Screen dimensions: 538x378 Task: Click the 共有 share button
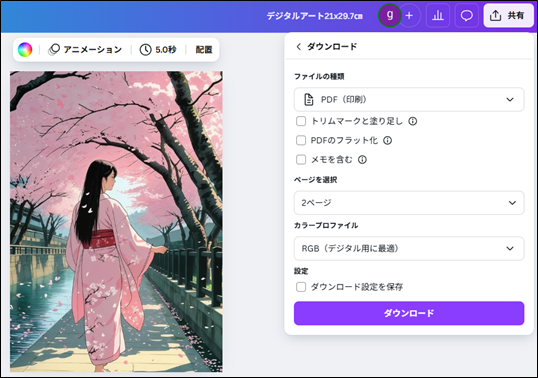tap(507, 15)
